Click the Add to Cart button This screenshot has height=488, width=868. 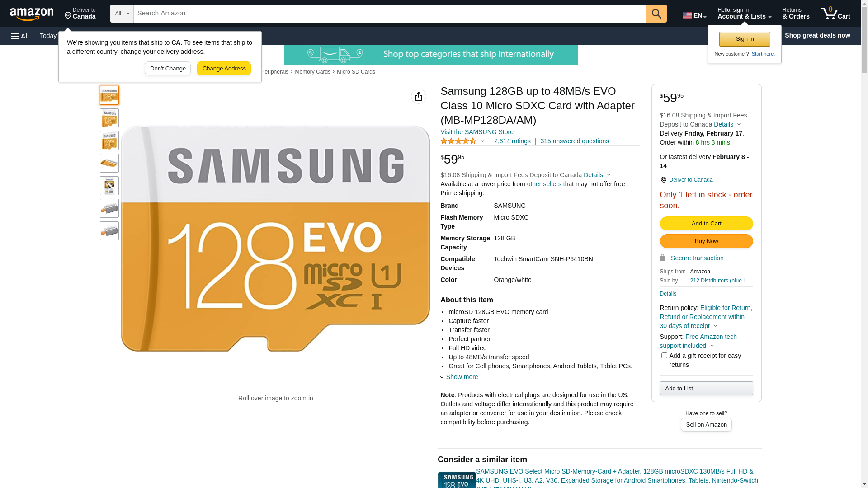[706, 223]
